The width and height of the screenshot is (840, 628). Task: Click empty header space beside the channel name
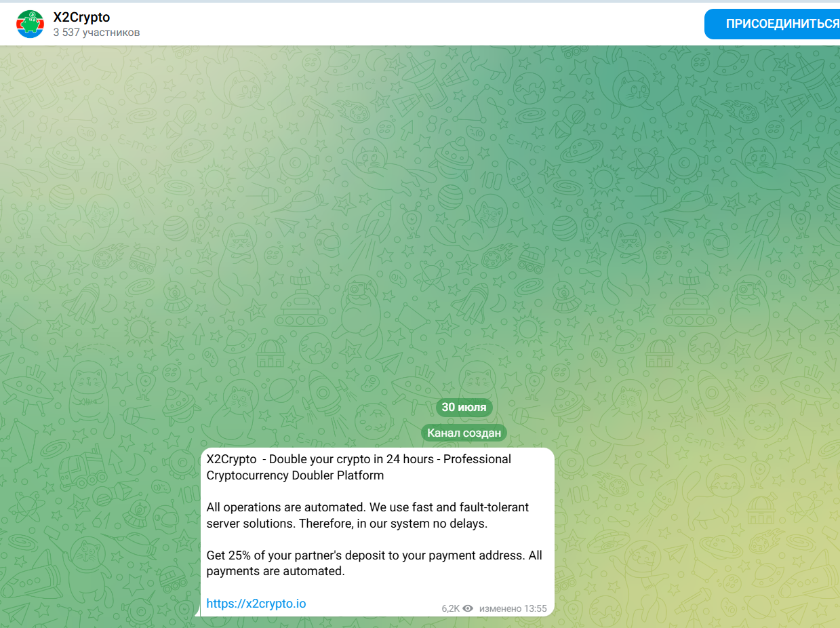(407, 24)
